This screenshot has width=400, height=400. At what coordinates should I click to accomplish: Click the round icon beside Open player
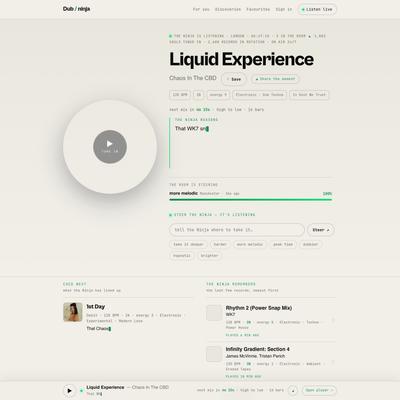(x=293, y=390)
